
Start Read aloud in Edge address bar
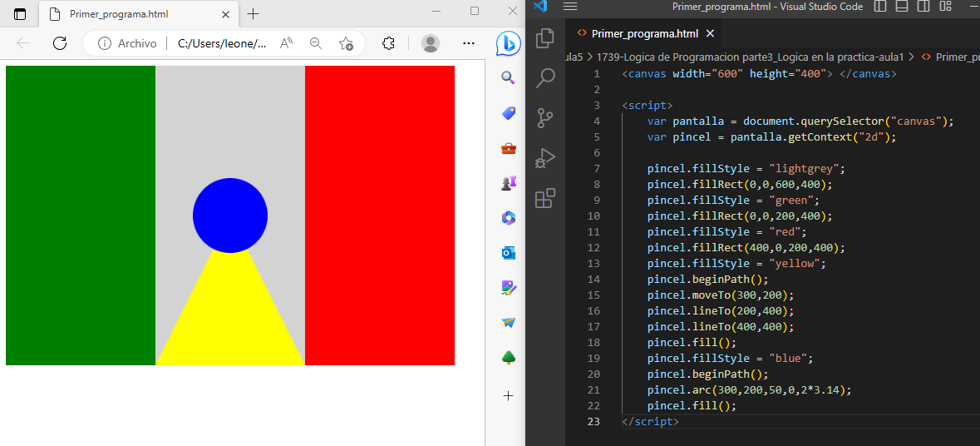click(x=286, y=43)
